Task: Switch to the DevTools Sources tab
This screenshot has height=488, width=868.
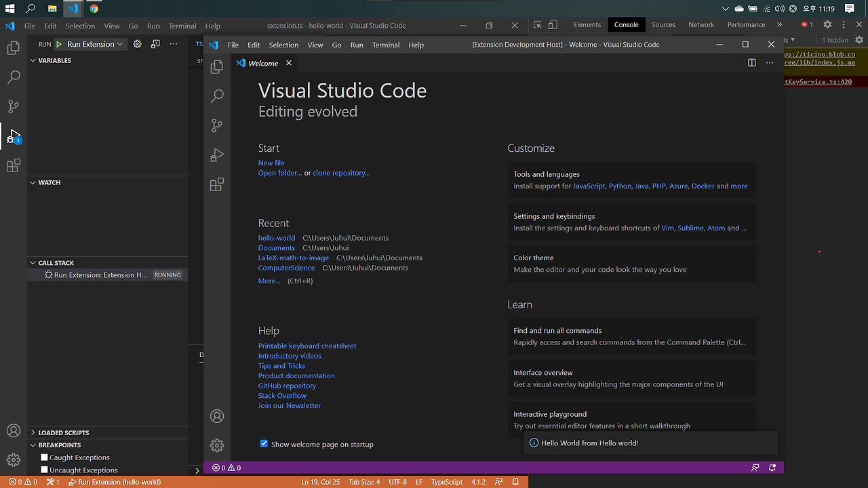Action: (663, 24)
